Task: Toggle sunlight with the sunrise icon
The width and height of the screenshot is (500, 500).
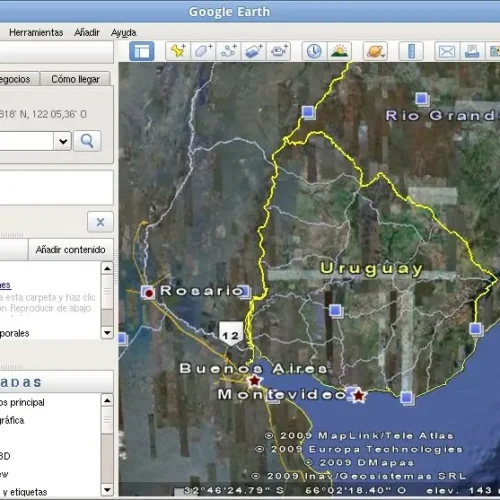Action: pos(339,51)
